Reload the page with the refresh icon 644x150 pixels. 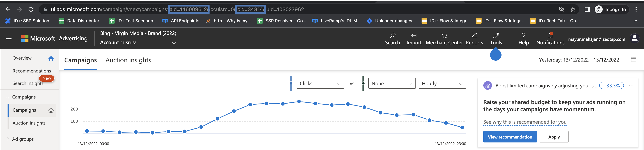point(31,10)
